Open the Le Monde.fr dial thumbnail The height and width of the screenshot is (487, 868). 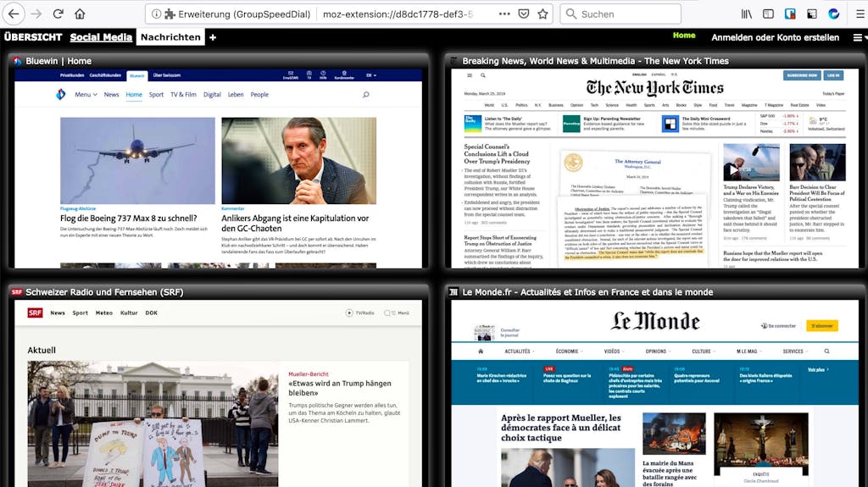tap(655, 394)
